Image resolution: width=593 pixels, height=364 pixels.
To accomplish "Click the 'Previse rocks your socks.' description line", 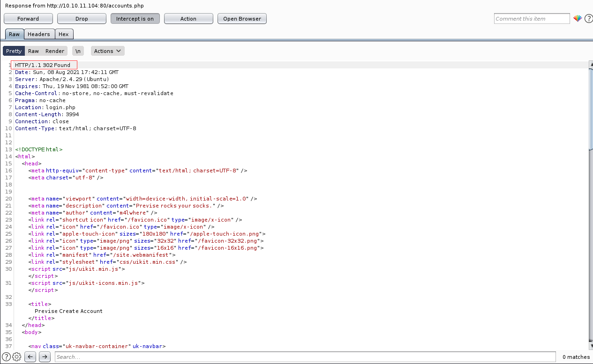I will 126,206.
